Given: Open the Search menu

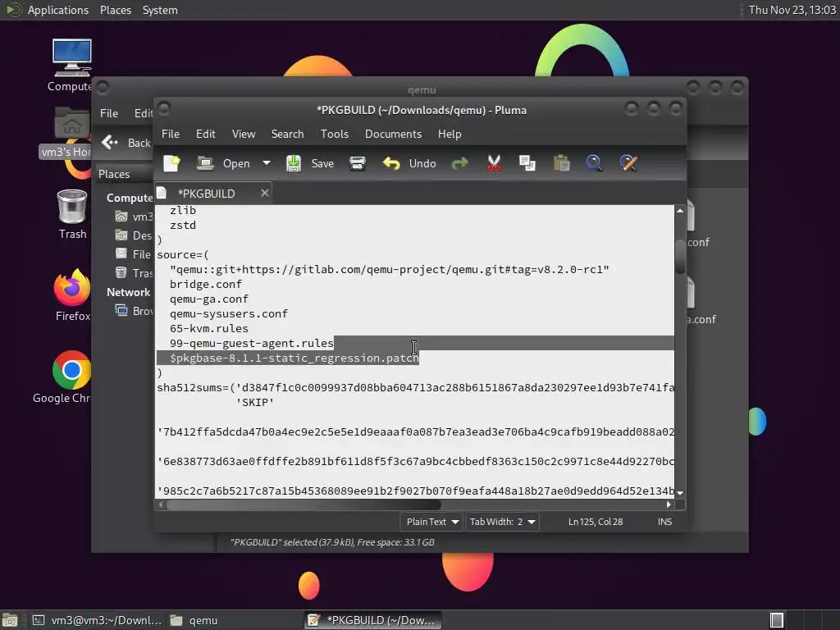Looking at the screenshot, I should pos(287,134).
